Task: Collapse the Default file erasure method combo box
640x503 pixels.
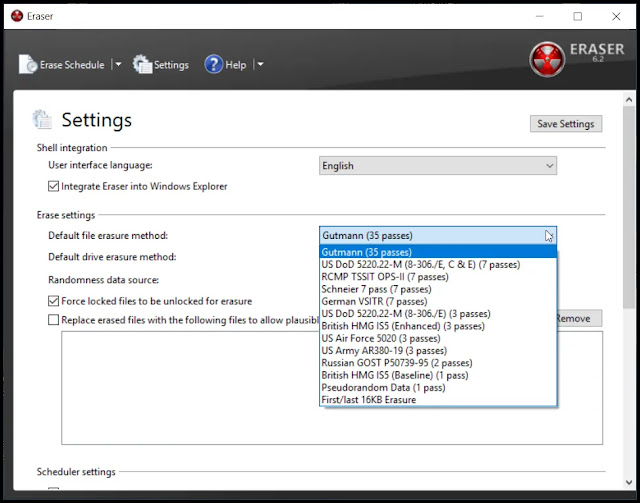Action: 438,236
